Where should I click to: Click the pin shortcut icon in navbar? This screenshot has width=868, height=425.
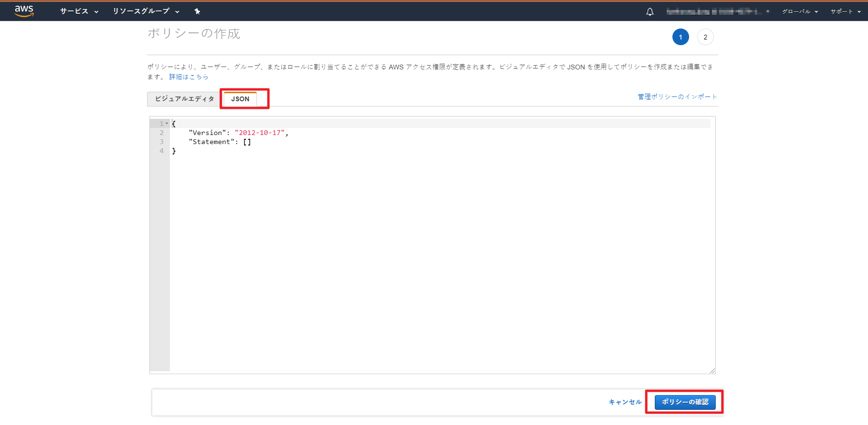(x=197, y=11)
